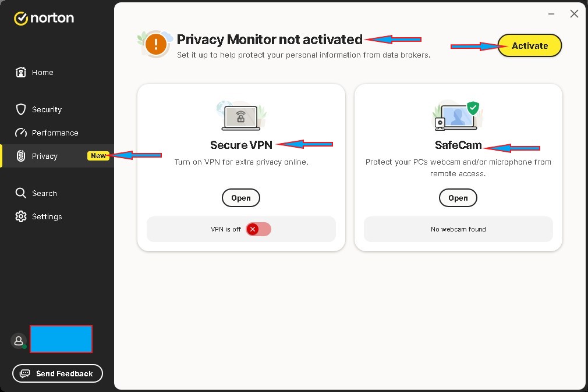Click the New badge beside Privacy

pyautogui.click(x=98, y=155)
